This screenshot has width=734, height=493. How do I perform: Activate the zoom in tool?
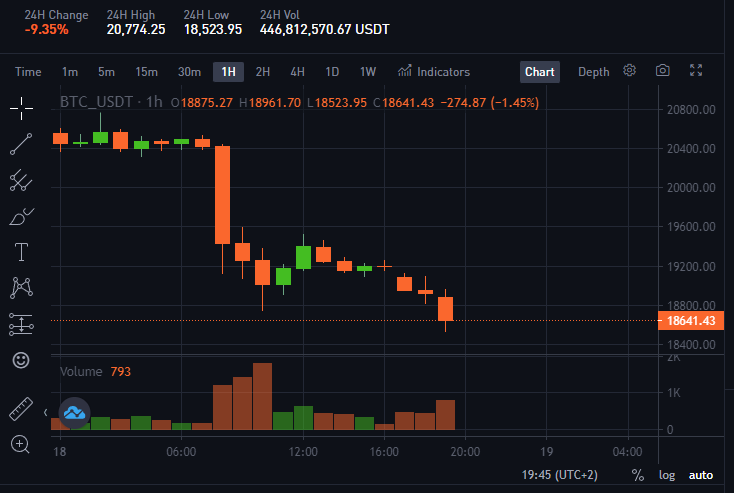coord(21,444)
